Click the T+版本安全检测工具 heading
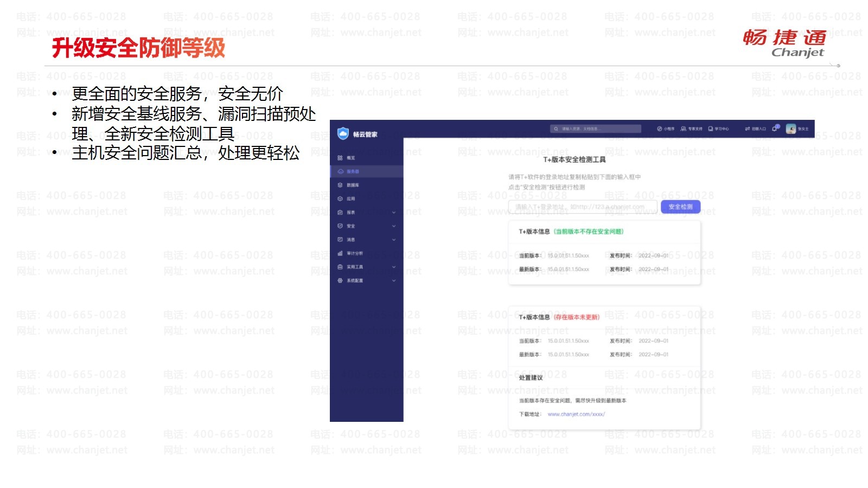 (575, 159)
